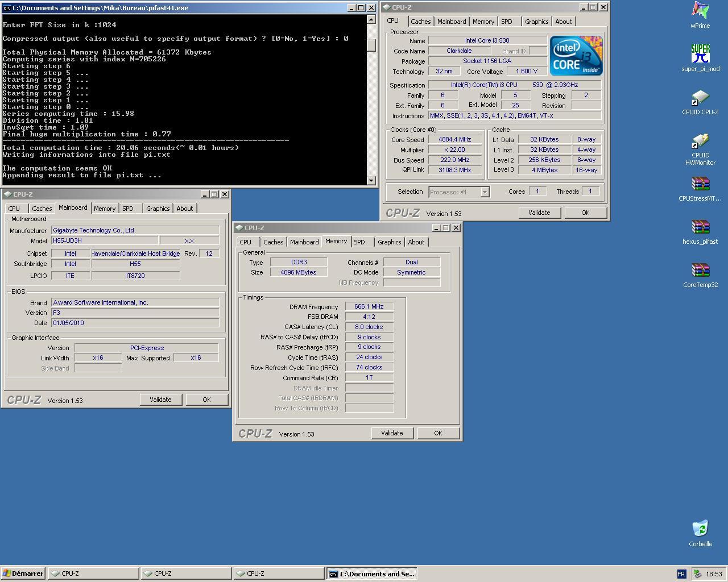Open the hexus_pifast archive icon

[x=700, y=231]
